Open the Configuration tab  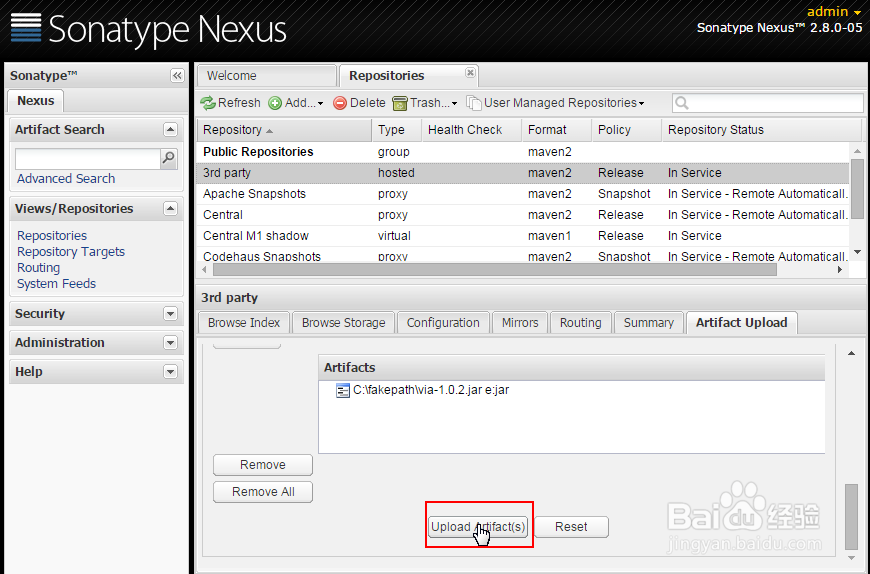tap(443, 323)
